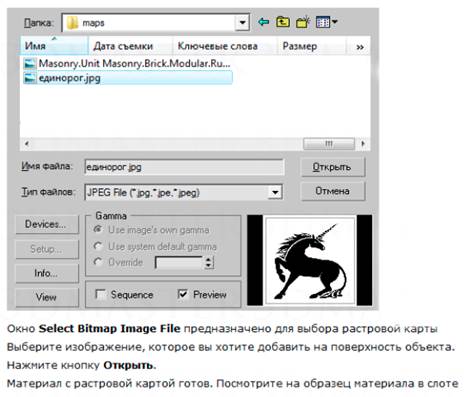Click the green Back arrow icon

263,22
